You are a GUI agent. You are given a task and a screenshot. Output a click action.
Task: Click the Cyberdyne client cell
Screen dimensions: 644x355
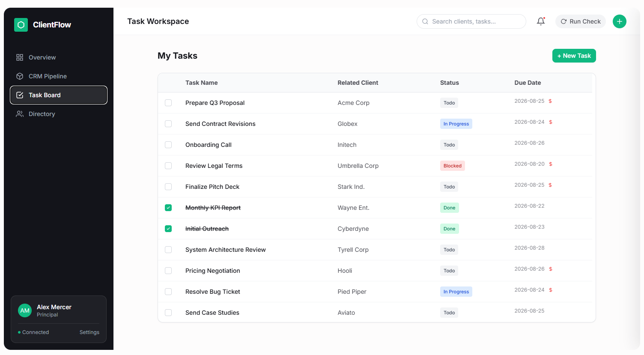click(x=353, y=229)
